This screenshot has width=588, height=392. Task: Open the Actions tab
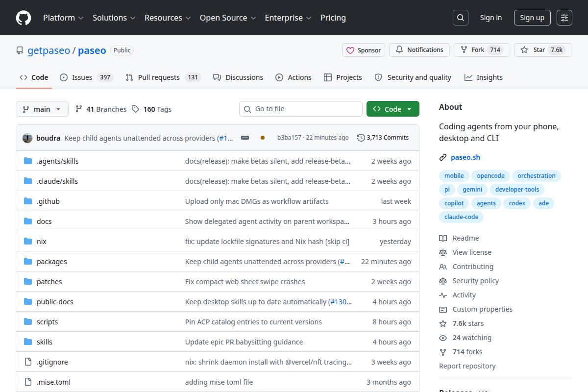pyautogui.click(x=294, y=77)
